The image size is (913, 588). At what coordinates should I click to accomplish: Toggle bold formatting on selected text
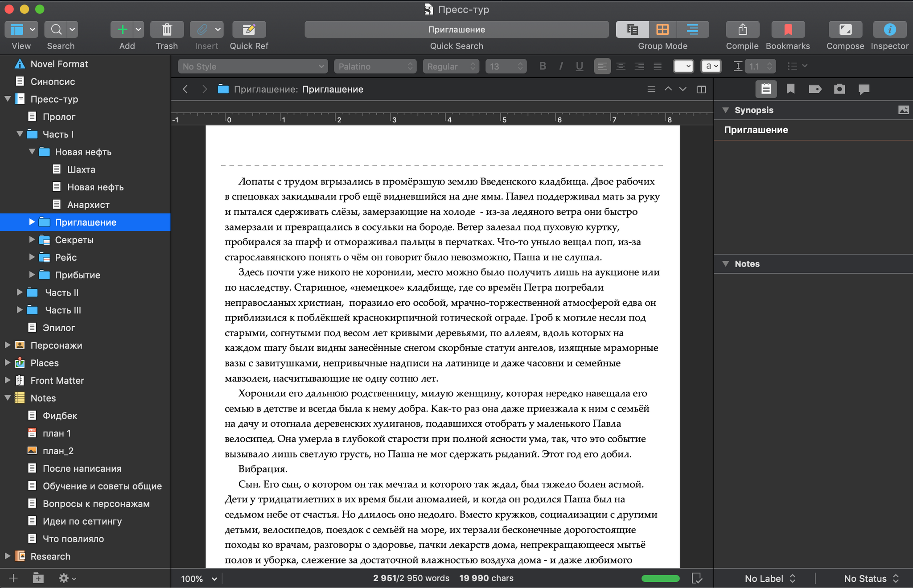click(543, 66)
